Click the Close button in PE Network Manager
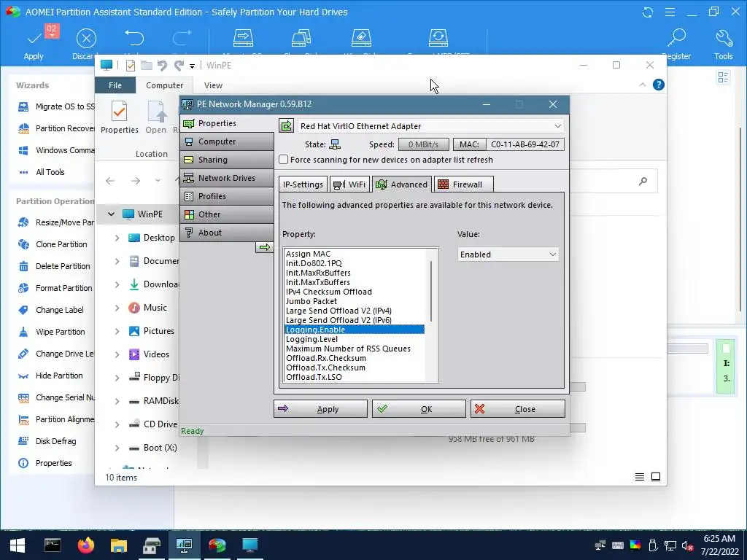 click(x=518, y=409)
